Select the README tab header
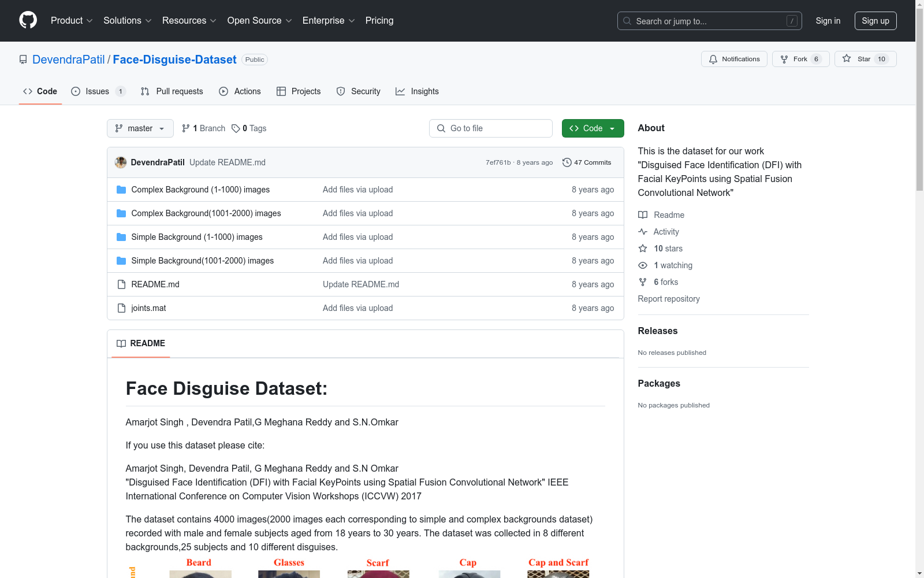 coord(141,343)
